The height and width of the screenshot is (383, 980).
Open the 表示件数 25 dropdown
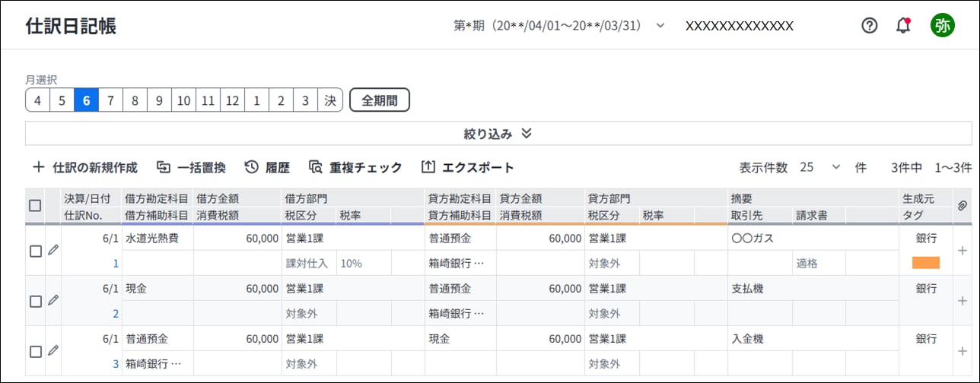coord(821,167)
